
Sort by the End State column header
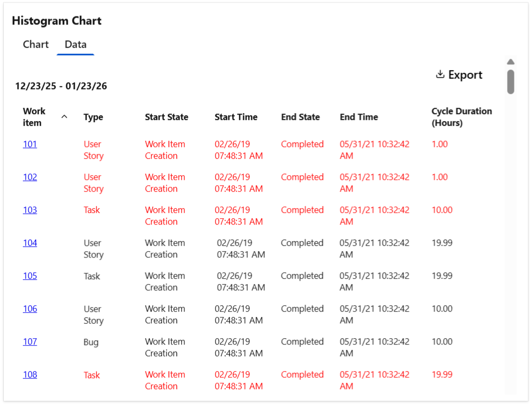300,117
